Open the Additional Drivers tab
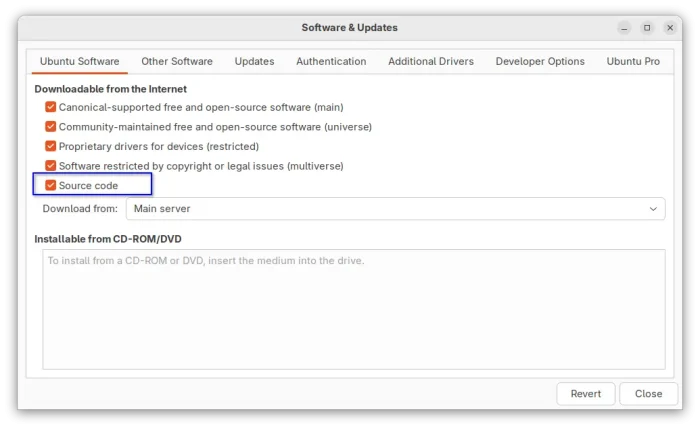700x429 pixels. [431, 62]
